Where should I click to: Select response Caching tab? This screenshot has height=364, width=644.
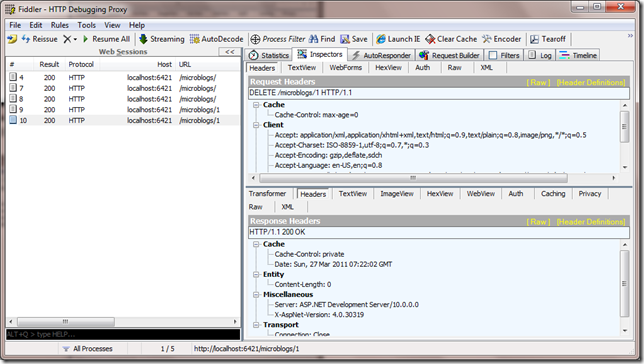coord(553,194)
